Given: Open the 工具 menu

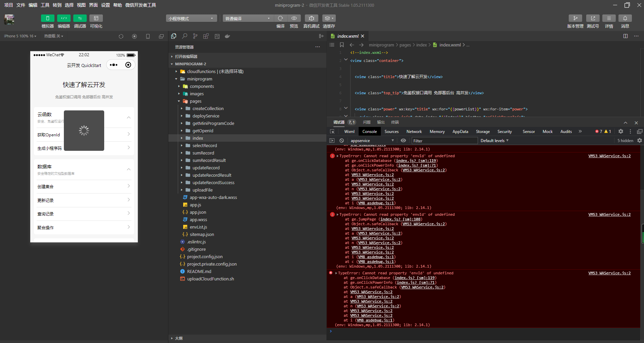Looking at the screenshot, I should click(45, 5).
